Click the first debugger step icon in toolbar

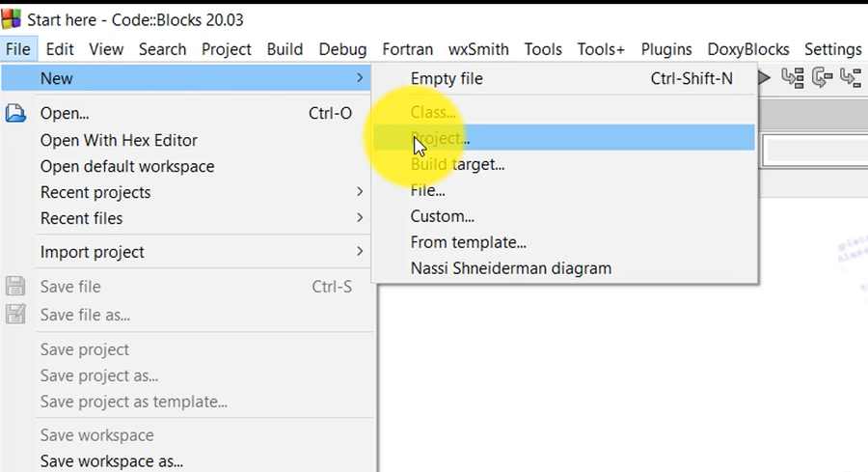pyautogui.click(x=793, y=77)
